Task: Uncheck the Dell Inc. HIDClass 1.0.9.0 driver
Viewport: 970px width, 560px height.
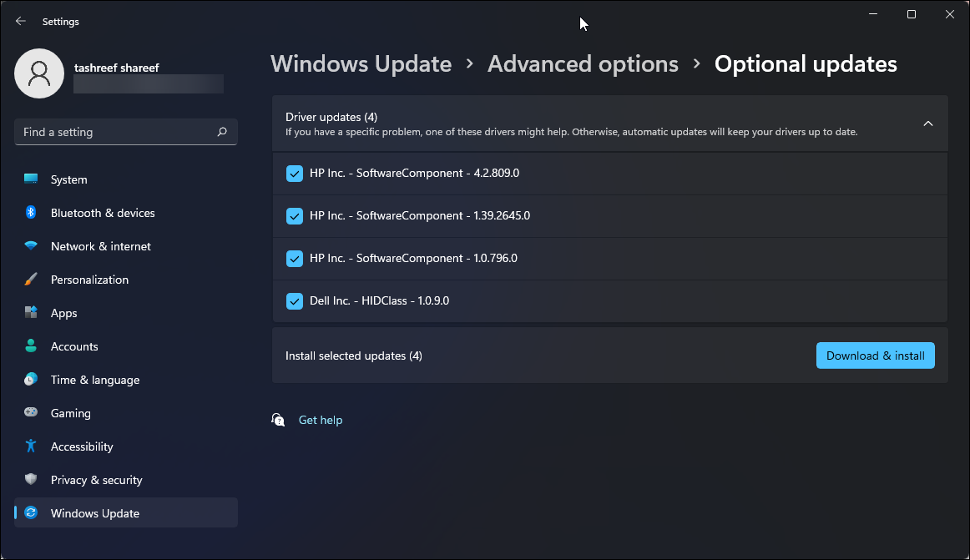Action: click(x=294, y=300)
